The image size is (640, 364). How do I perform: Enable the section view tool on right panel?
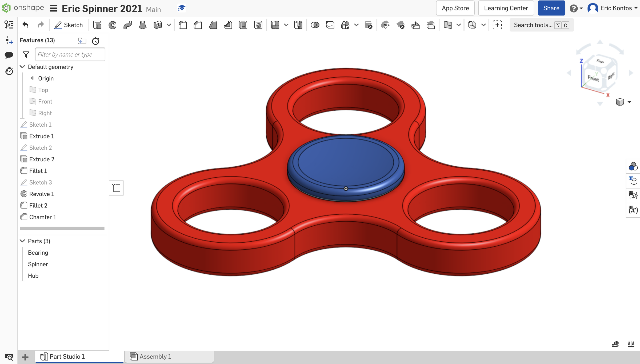633,181
